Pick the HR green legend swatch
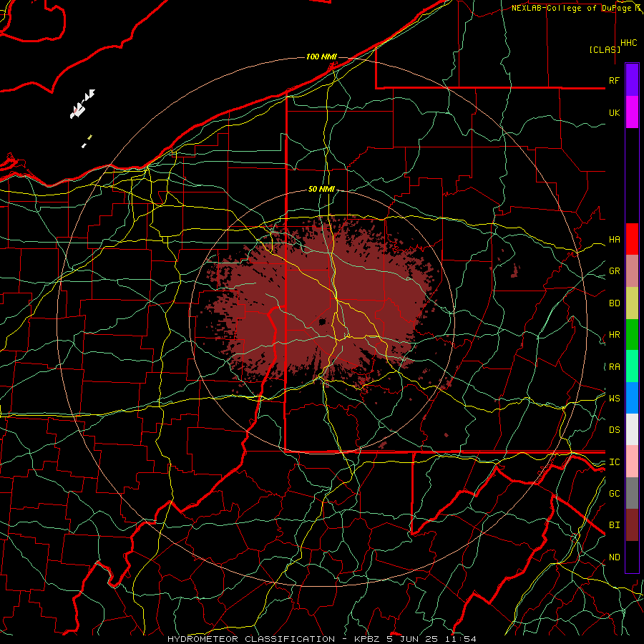This screenshot has width=644, height=644. click(632, 335)
